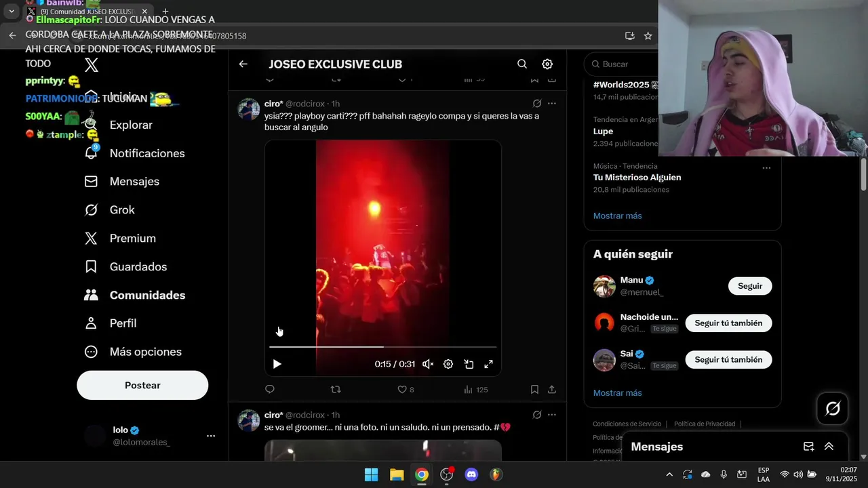Open Windows Start menu
868x488 pixels.
coord(372,474)
